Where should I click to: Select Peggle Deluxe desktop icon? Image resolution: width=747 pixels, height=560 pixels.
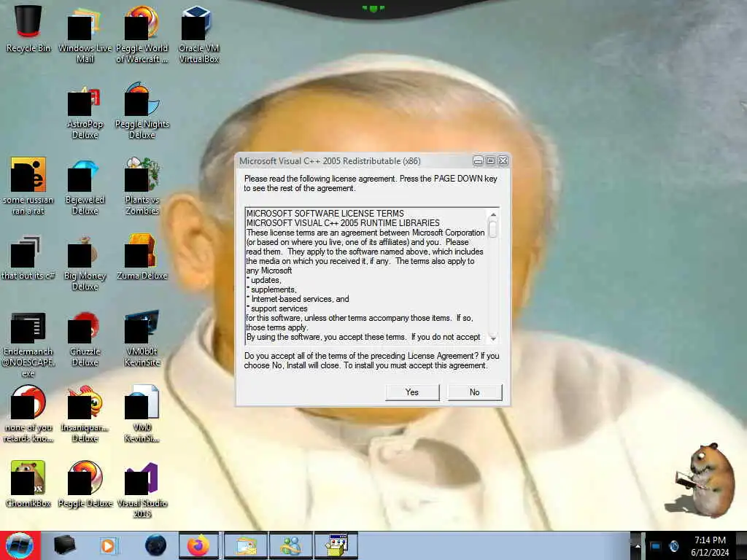click(x=85, y=483)
